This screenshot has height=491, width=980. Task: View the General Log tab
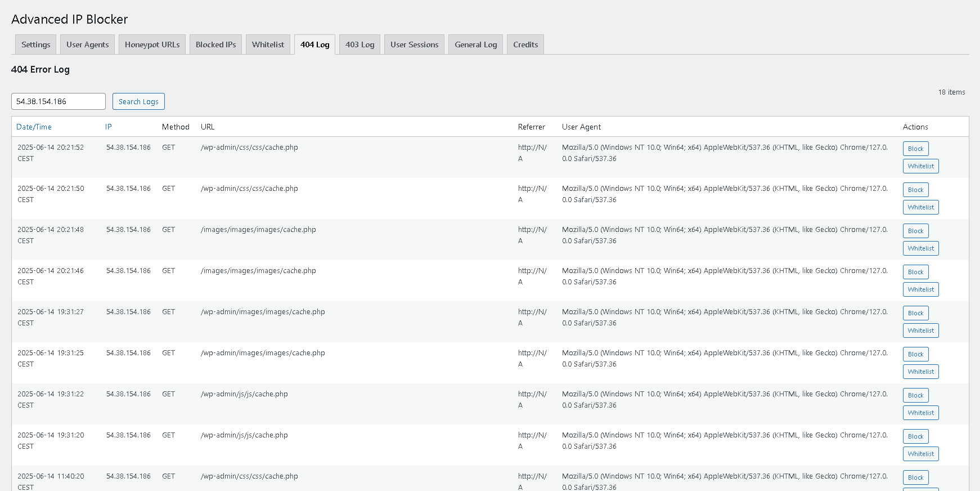[476, 44]
